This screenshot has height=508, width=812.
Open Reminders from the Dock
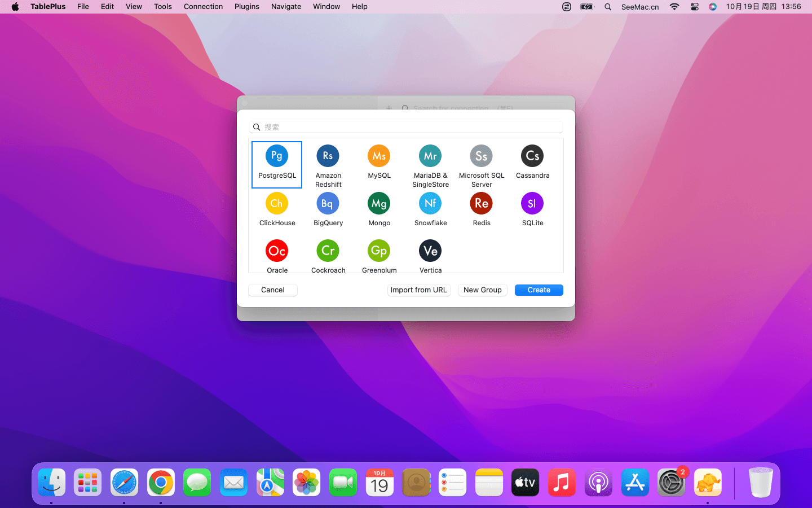[452, 483]
